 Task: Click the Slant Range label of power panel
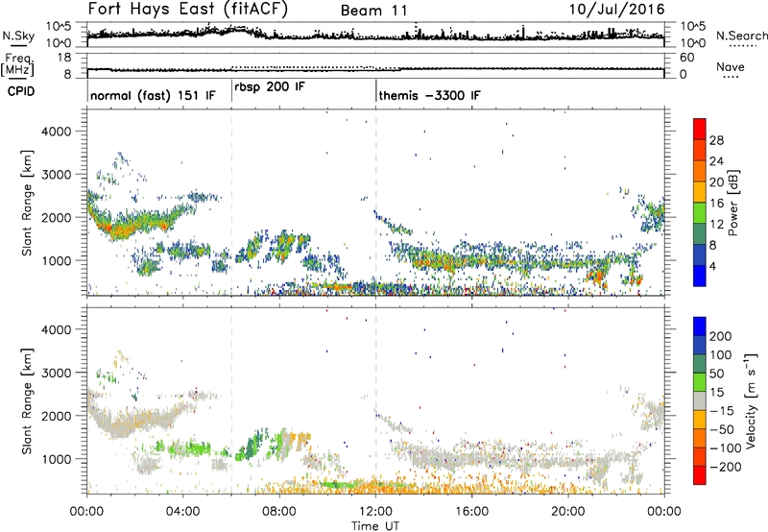[27, 203]
